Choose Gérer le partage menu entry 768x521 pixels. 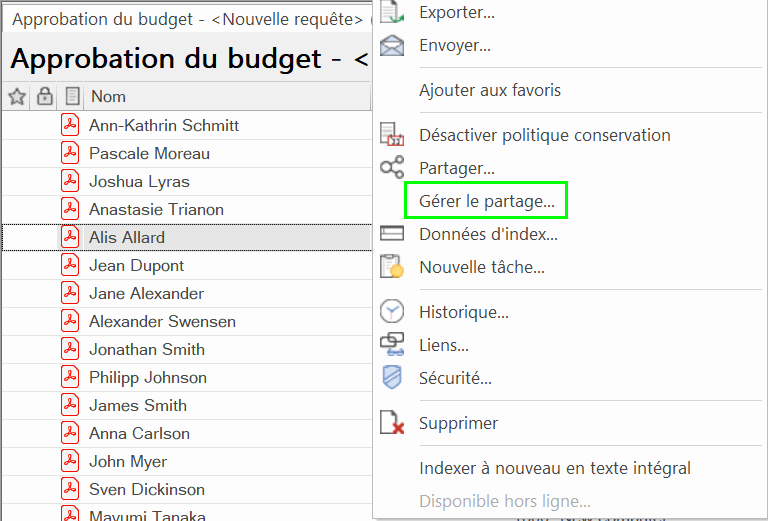[487, 201]
